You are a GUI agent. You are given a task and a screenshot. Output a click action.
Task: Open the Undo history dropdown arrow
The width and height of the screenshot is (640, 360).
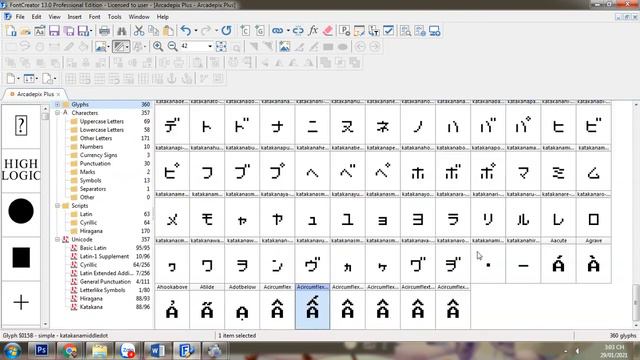(x=196, y=31)
